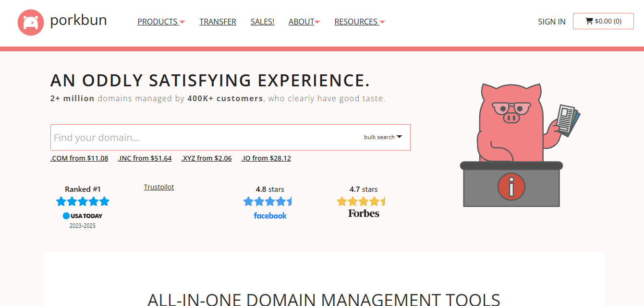Viewport: 644px width, 306px height.
Task: Open the Trustpilot link
Action: pos(159,187)
